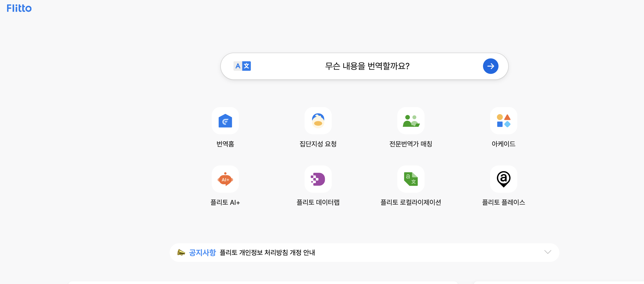
Task: Click the 아케이드 text label
Action: (503, 144)
